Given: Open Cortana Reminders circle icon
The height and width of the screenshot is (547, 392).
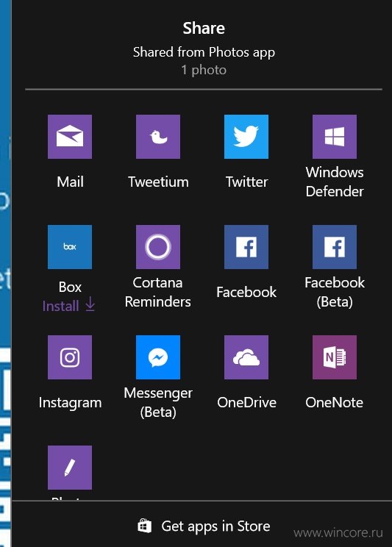Looking at the screenshot, I should tap(158, 246).
